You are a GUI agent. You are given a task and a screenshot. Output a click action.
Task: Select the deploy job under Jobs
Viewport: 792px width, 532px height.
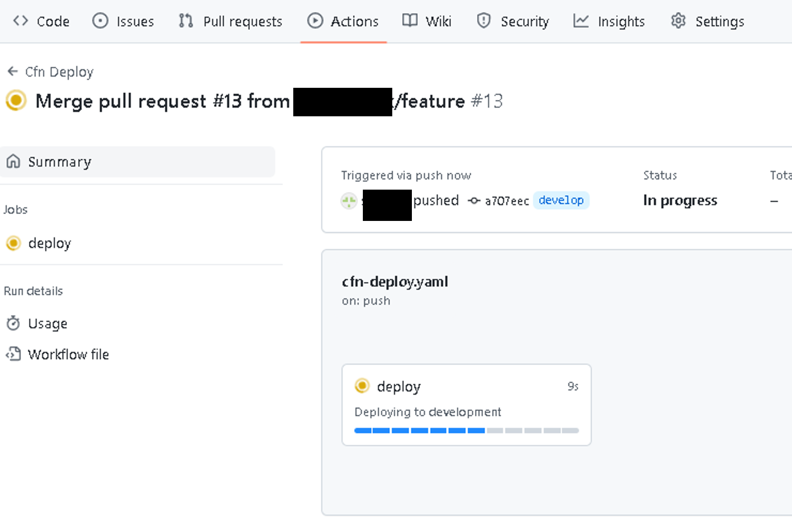[50, 243]
